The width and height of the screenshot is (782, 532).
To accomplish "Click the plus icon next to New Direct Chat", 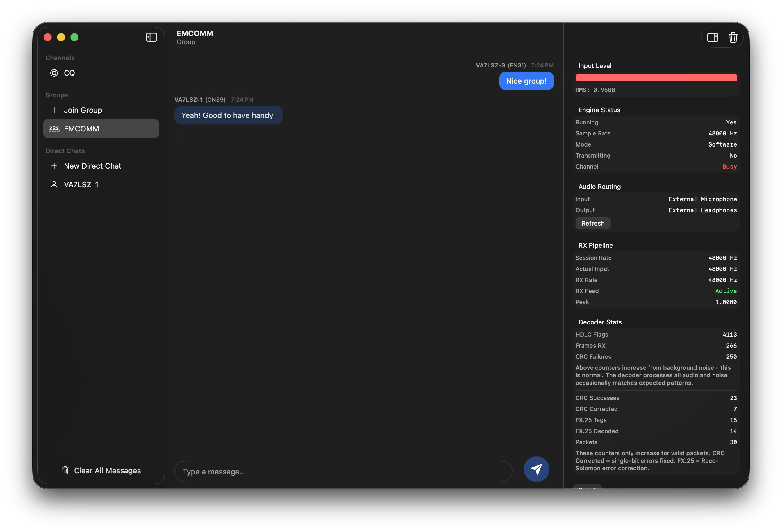I will coord(54,166).
